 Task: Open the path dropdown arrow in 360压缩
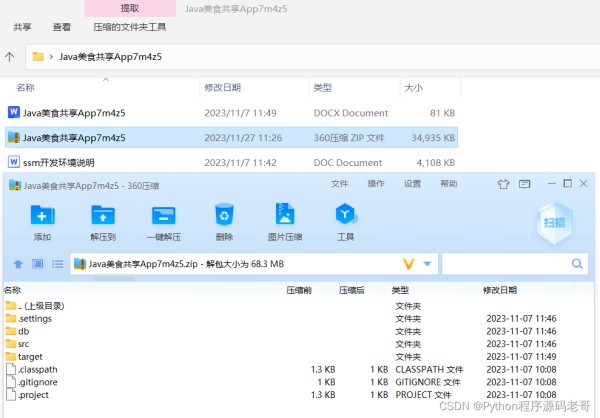(427, 264)
